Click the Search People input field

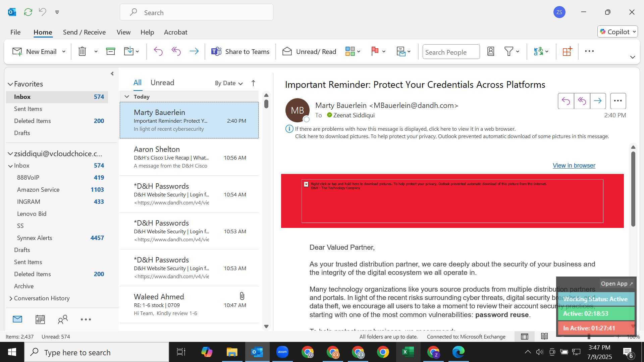click(x=451, y=52)
